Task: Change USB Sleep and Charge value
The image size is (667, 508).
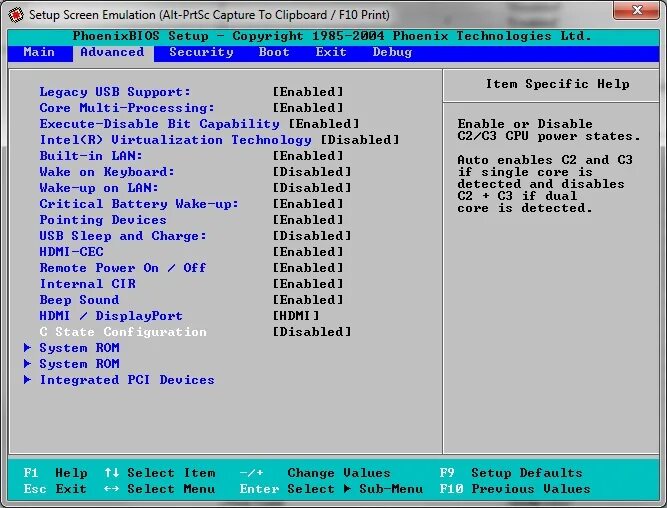Action: coord(312,236)
